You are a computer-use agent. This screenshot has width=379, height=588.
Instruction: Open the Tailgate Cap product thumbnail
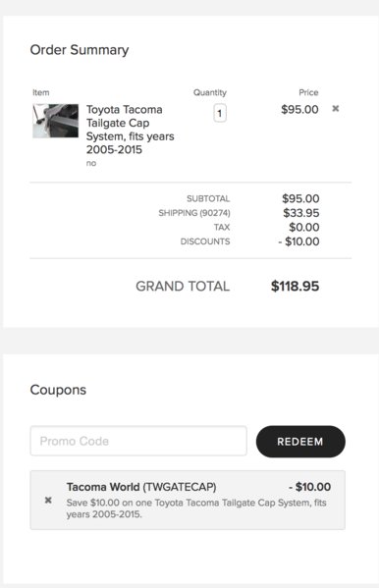tap(56, 121)
